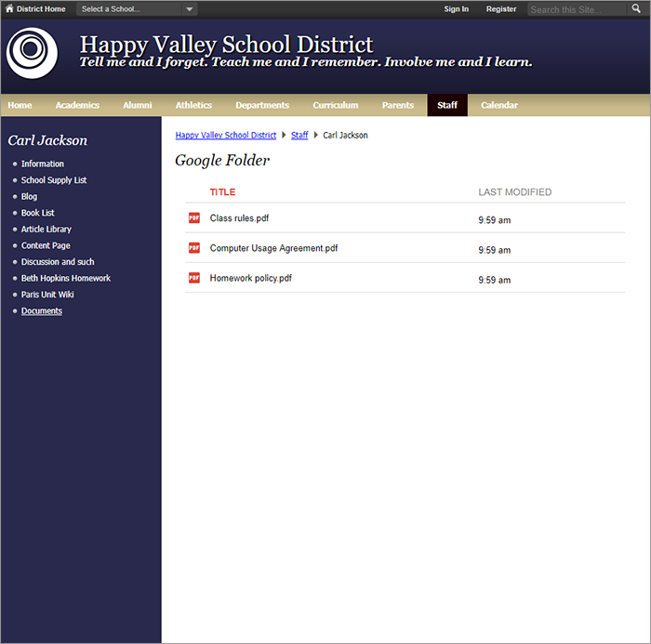651x644 pixels.
Task: Click the Homework policy PDF icon
Action: click(194, 278)
